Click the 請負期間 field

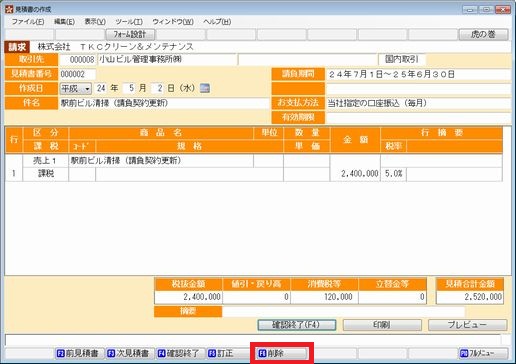418,74
